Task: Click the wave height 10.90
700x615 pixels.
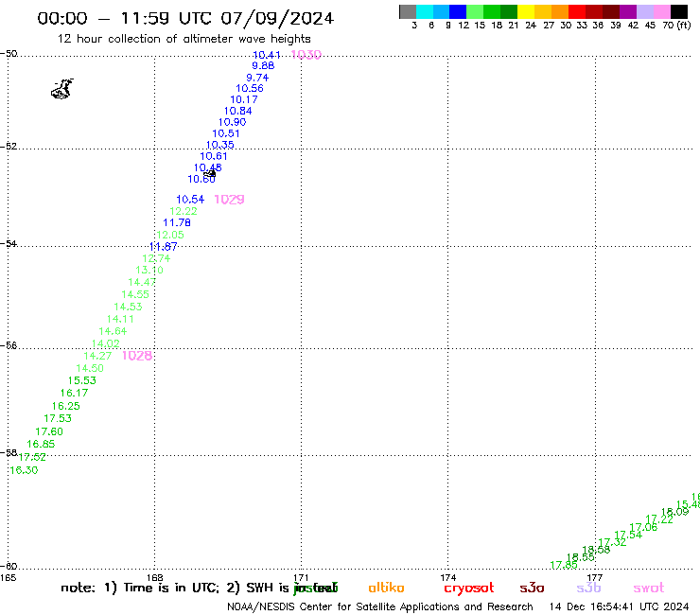Action: 232,122
